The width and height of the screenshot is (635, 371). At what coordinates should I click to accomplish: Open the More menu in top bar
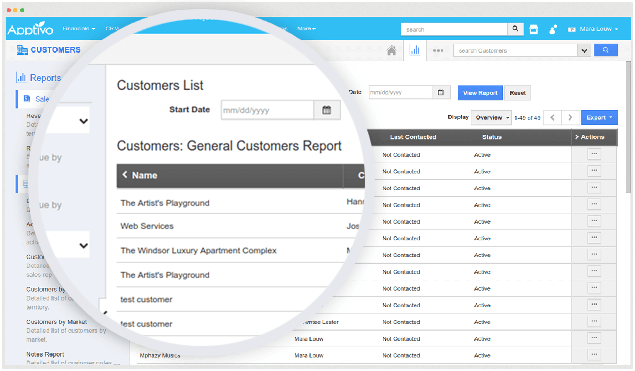click(306, 29)
